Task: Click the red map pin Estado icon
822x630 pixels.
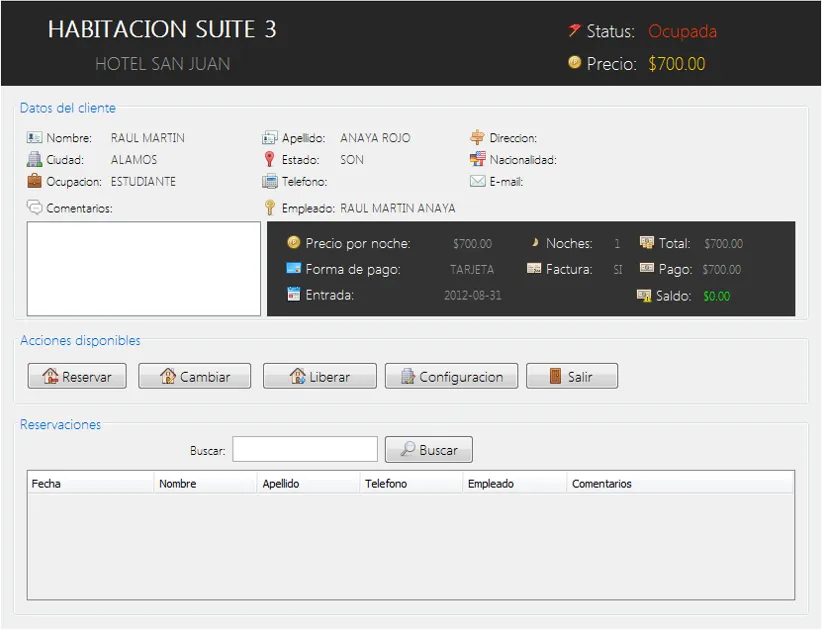Action: pyautogui.click(x=269, y=159)
